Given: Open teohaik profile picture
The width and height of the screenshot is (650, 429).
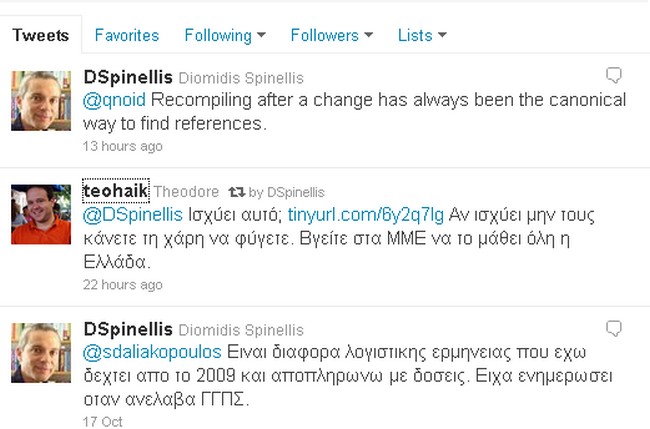Looking at the screenshot, I should (40, 214).
